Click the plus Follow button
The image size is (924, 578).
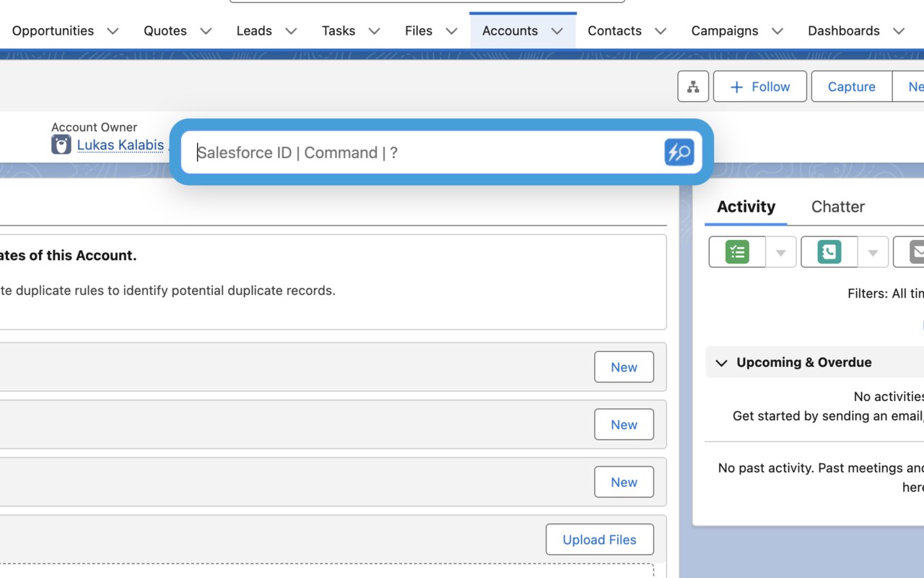click(759, 87)
